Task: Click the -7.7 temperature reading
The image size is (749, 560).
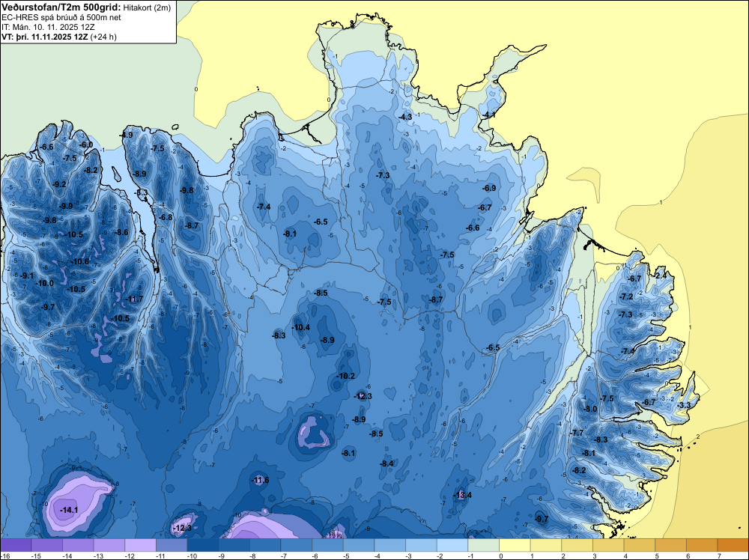Action: pos(577,433)
